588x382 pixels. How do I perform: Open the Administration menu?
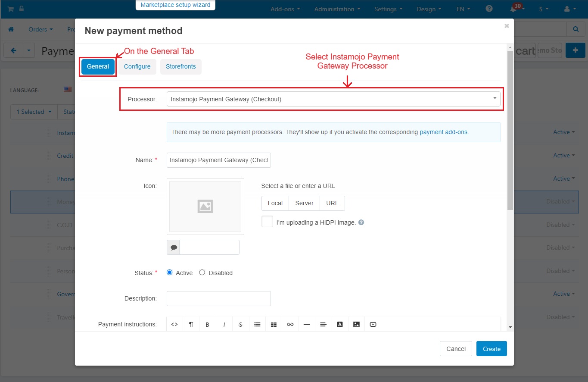pyautogui.click(x=338, y=9)
